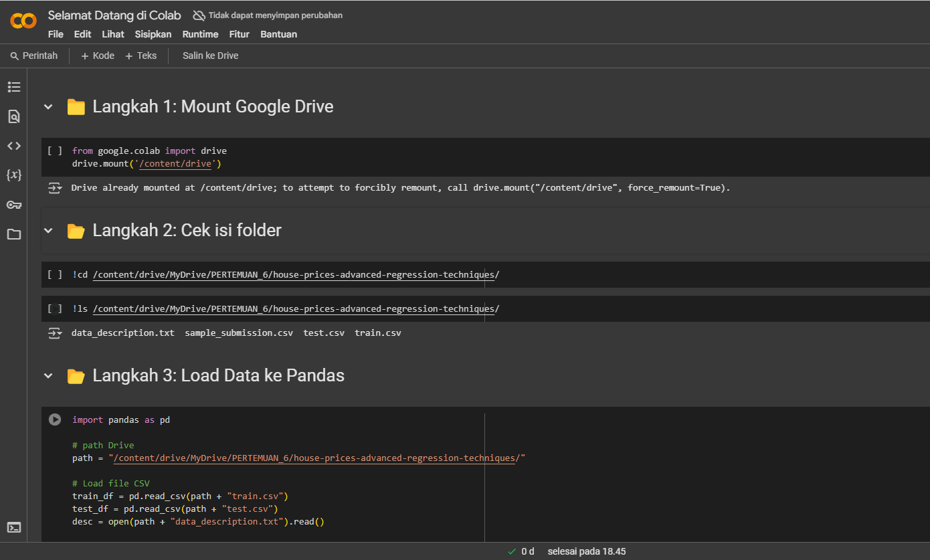Open the find and replace sidebar icon
The width and height of the screenshot is (930, 560).
pyautogui.click(x=14, y=116)
